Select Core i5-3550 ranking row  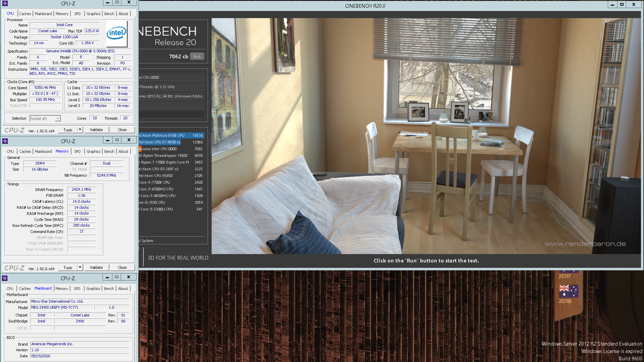tap(171, 202)
